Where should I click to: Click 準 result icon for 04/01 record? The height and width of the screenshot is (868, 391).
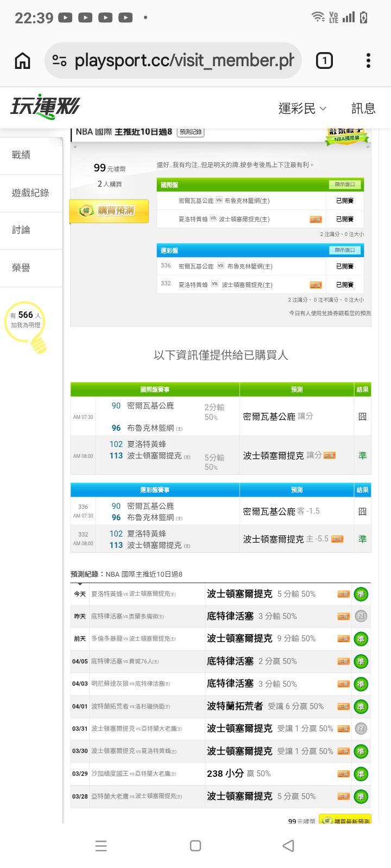(x=361, y=706)
